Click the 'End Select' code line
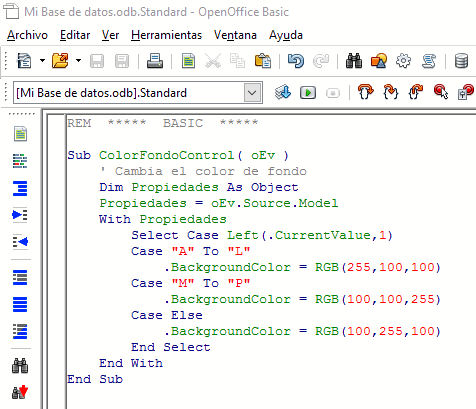 171,347
